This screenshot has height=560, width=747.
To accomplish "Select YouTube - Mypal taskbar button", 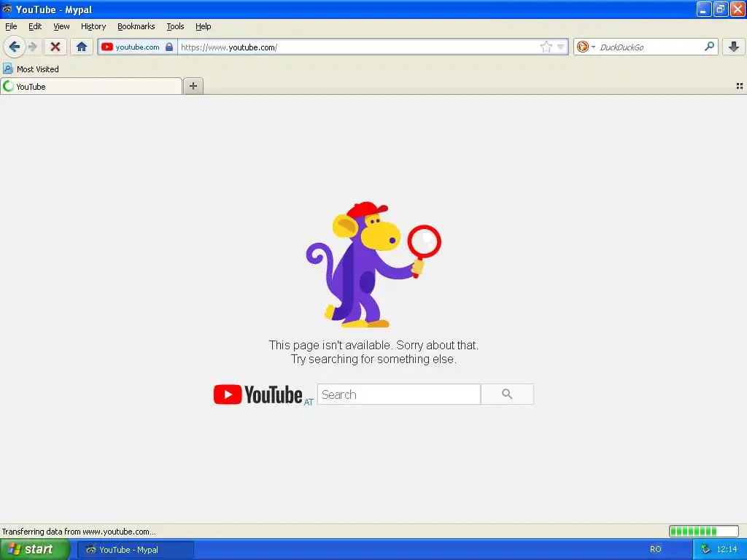I will point(135,550).
